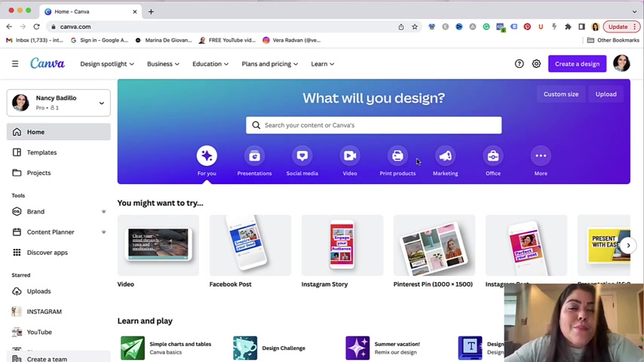
Task: Select the Video category icon
Action: pos(350,155)
